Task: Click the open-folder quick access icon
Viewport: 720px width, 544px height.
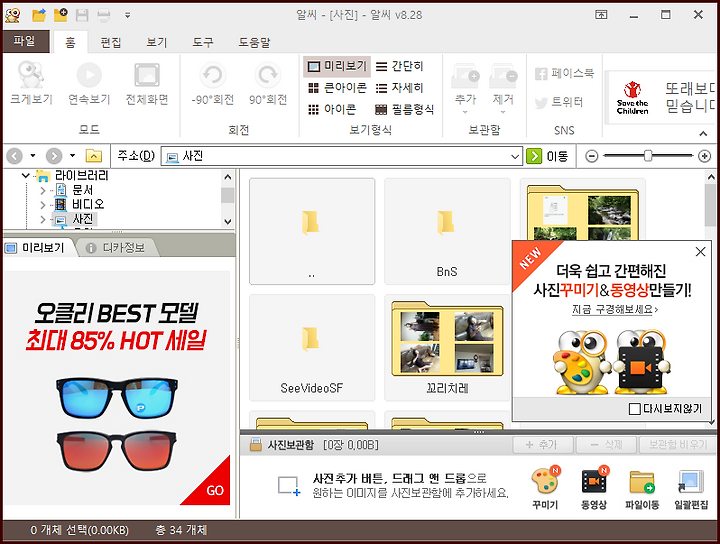Action: point(39,15)
